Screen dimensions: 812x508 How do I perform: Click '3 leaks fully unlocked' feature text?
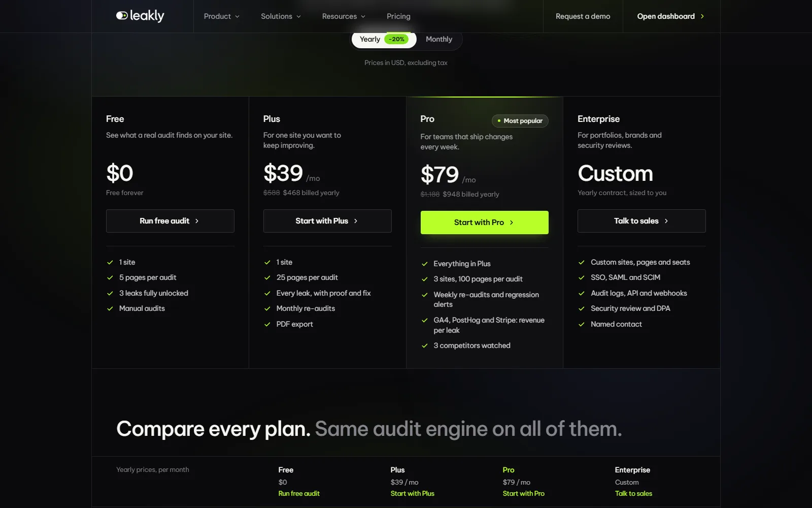coord(154,293)
